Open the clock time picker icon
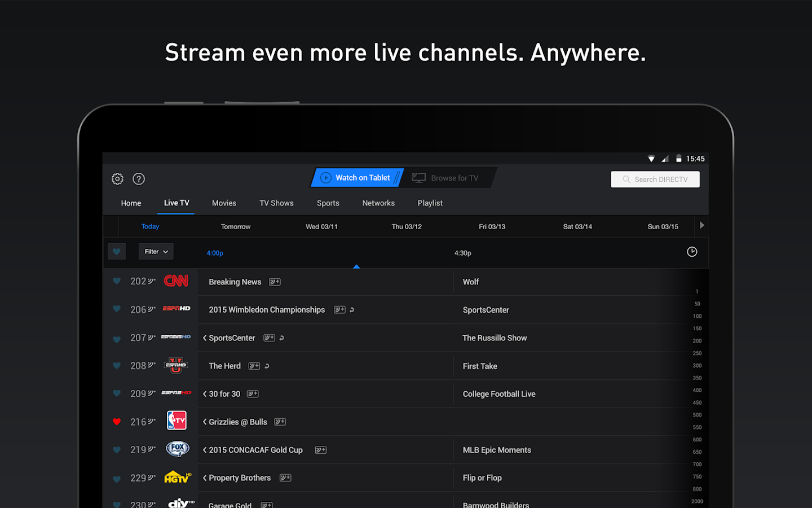 (x=692, y=252)
